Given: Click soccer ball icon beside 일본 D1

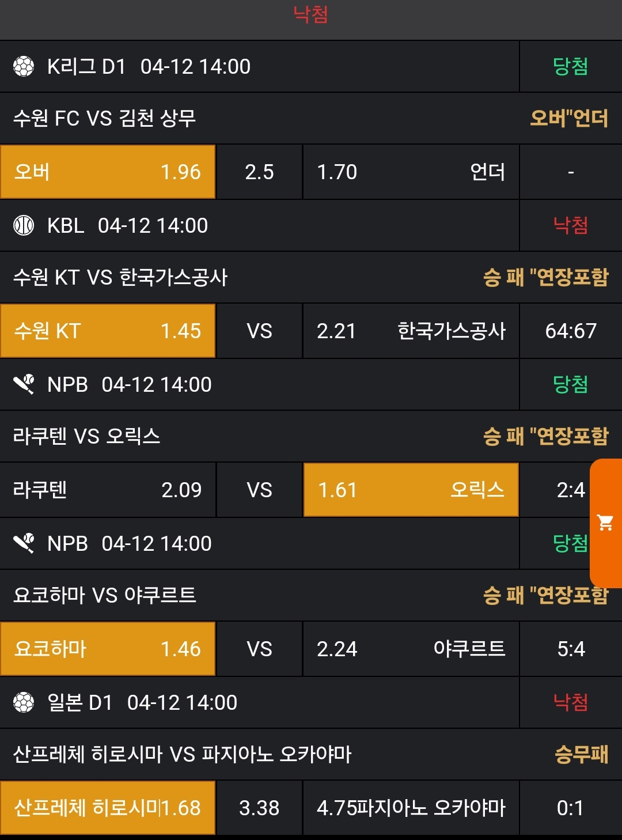Looking at the screenshot, I should (24, 702).
